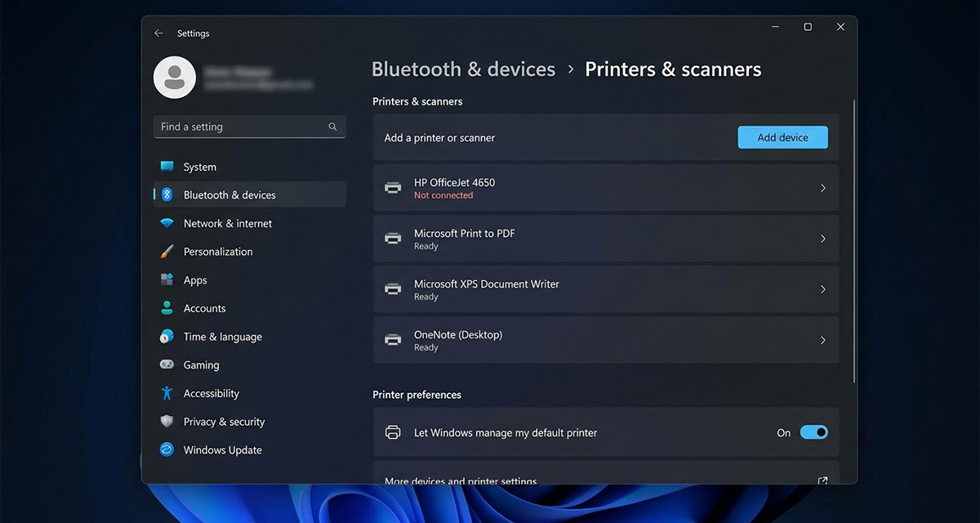
Task: Turn off Let Windows manage my default printer
Action: pyautogui.click(x=813, y=432)
